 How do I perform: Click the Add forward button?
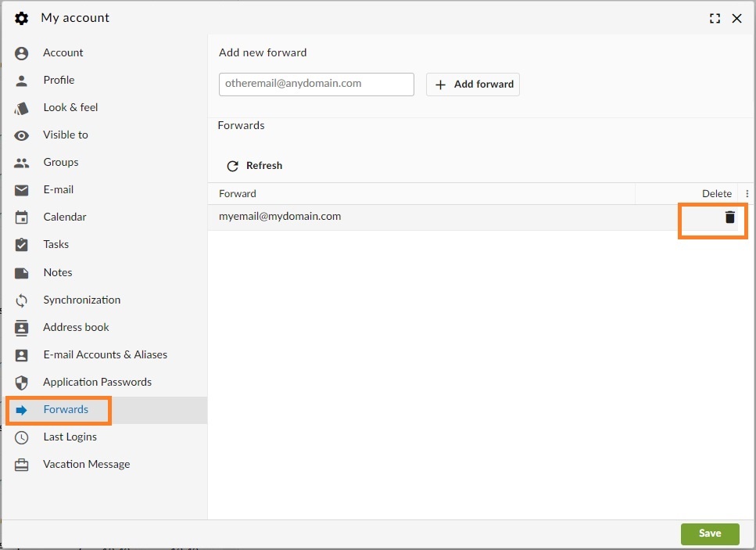(473, 84)
